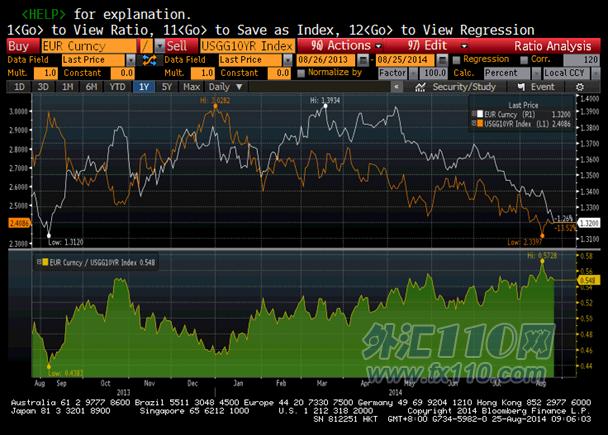Viewport: 608px width, 435px height.
Task: Toggle EUR Curncy / USGG10YR ratio legend box
Action: 39,262
